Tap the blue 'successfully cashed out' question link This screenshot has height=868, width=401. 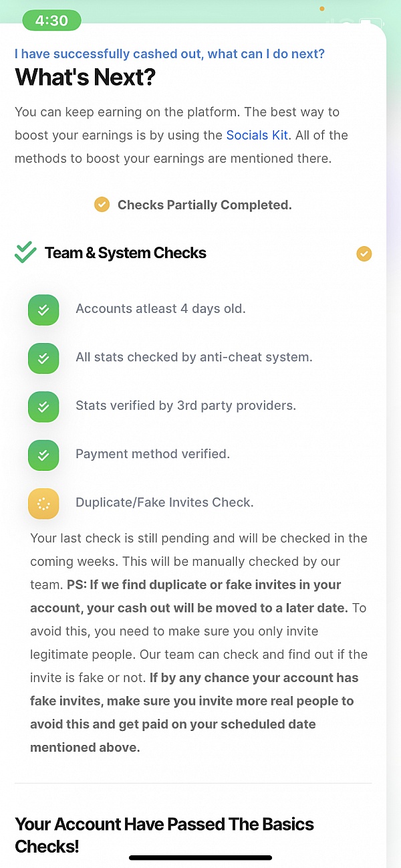(170, 54)
